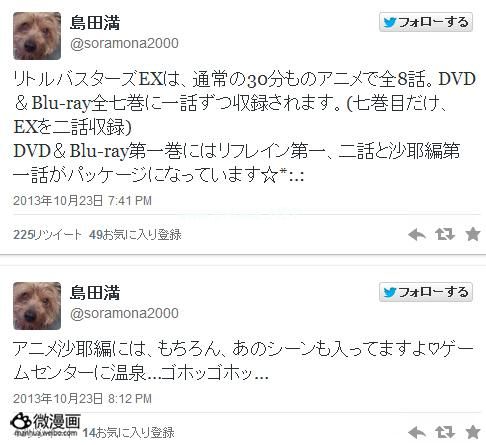
Task: View the 49お気に入り登録 count
Action: coord(135,235)
